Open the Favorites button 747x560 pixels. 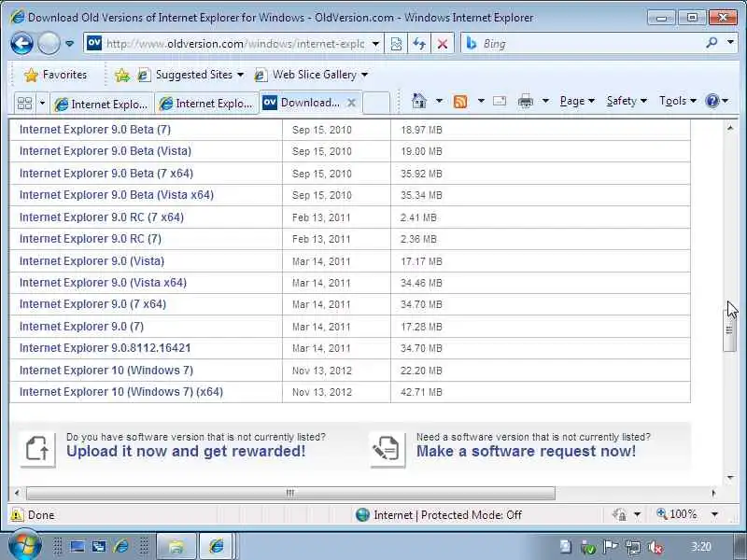(56, 75)
